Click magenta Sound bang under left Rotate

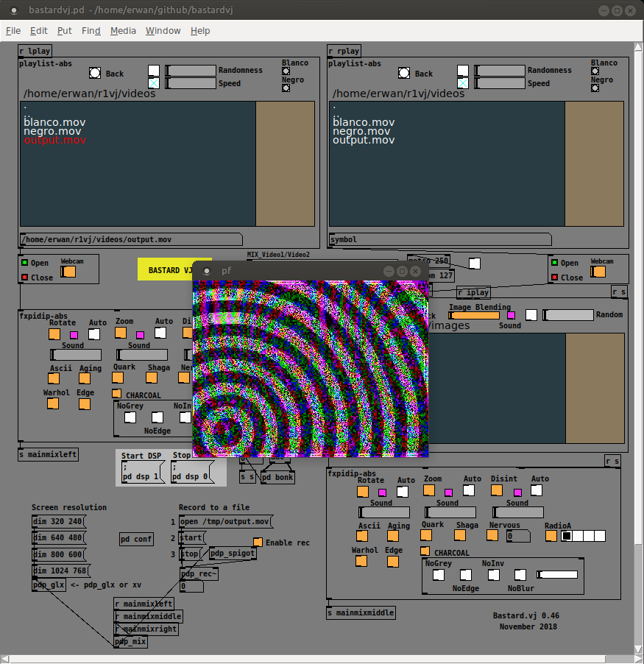pyautogui.click(x=74, y=335)
